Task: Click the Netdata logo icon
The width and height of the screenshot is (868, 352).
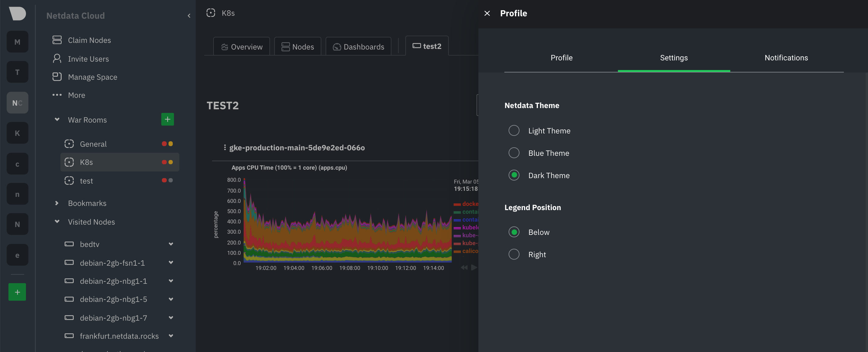Action: pos(17,14)
